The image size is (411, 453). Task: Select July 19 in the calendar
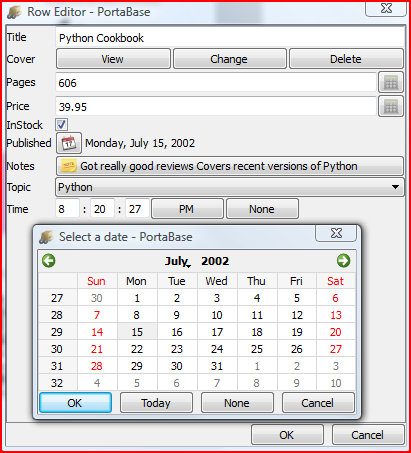(297, 332)
